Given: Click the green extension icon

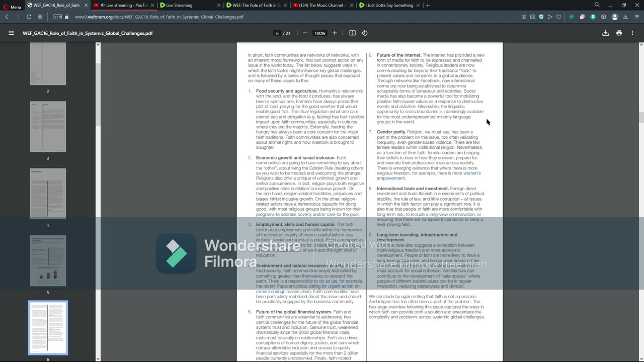Looking at the screenshot, I should [x=572, y=17].
